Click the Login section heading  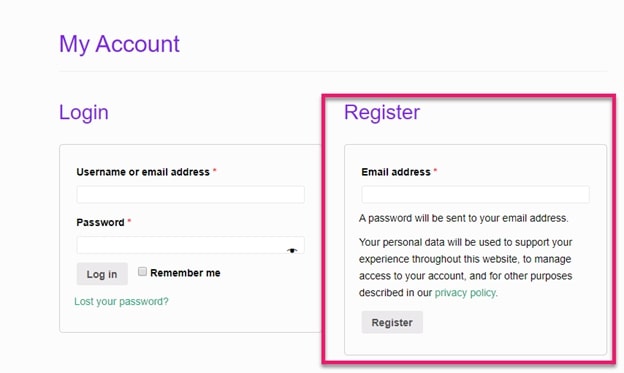(x=84, y=112)
